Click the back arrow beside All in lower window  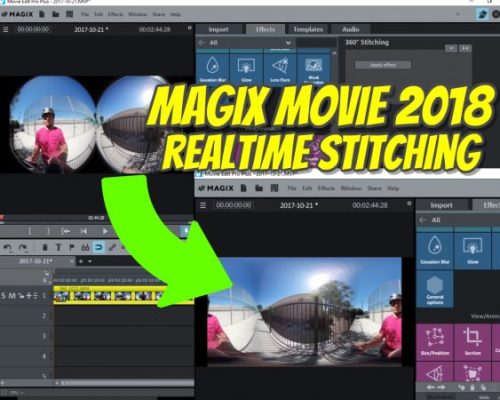423,220
